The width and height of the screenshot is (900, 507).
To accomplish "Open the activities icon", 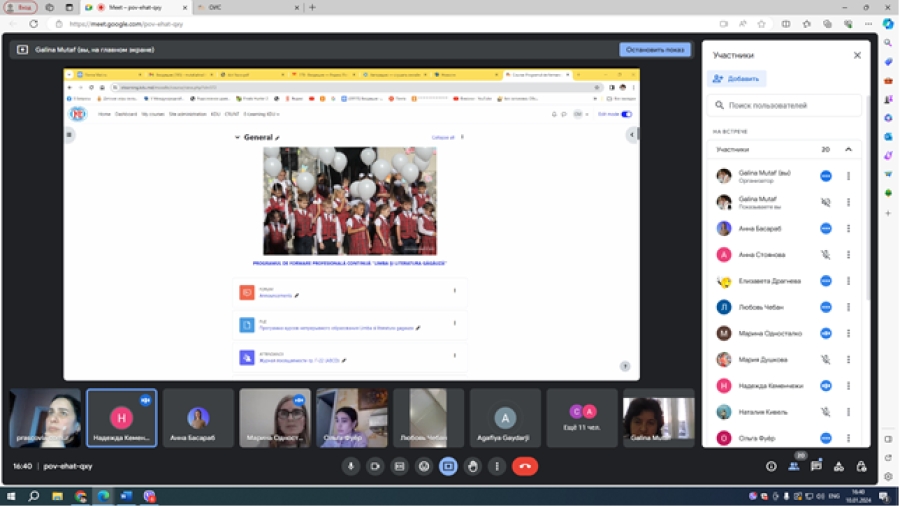I will 838,466.
